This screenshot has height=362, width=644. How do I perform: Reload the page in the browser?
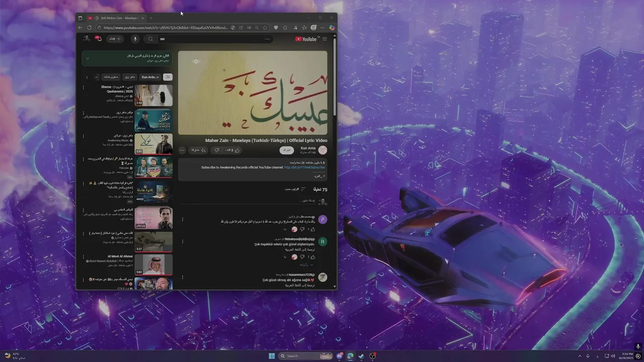pyautogui.click(x=89, y=28)
